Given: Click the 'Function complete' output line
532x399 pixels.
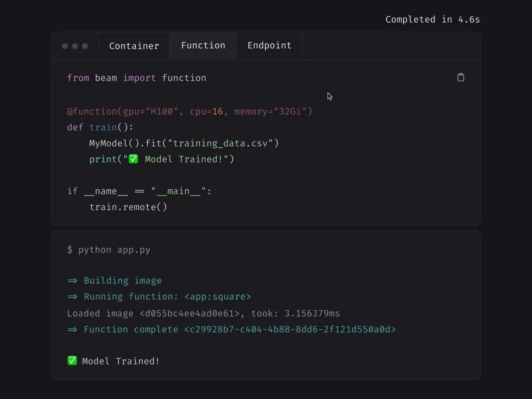Looking at the screenshot, I should click(232, 330).
